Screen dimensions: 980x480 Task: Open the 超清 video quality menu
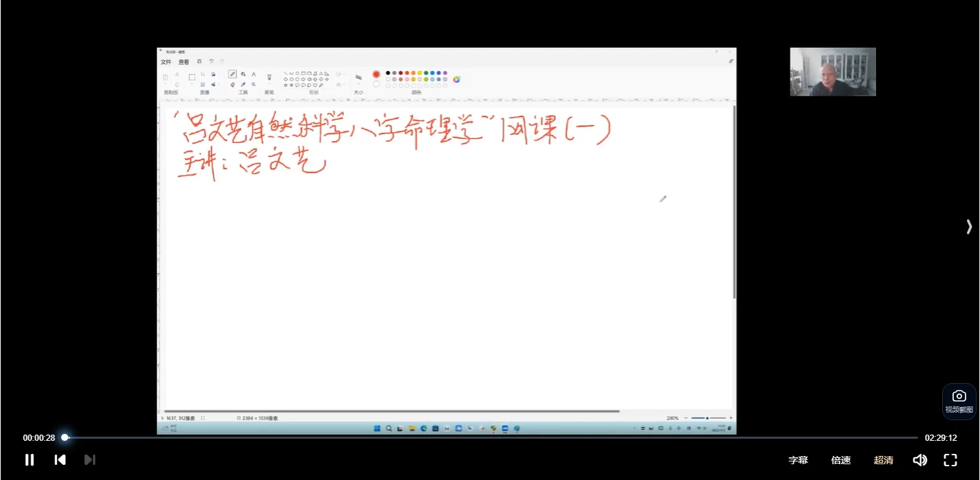(x=884, y=460)
